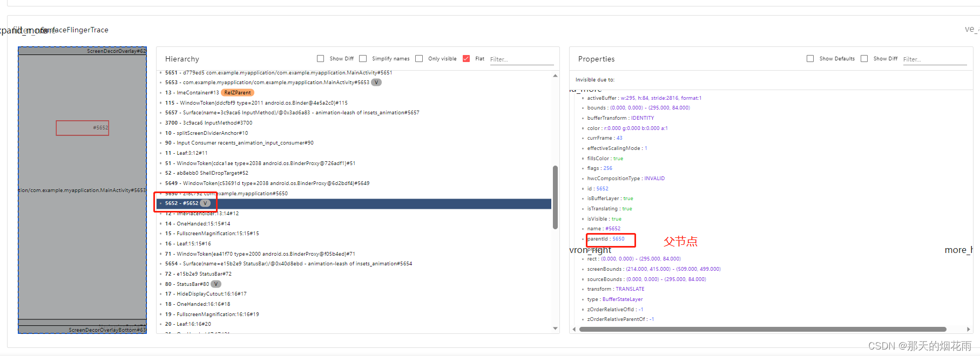980x356 pixels.
Task: Enable Show Diff checkbox in Hierarchy panel
Action: point(321,59)
